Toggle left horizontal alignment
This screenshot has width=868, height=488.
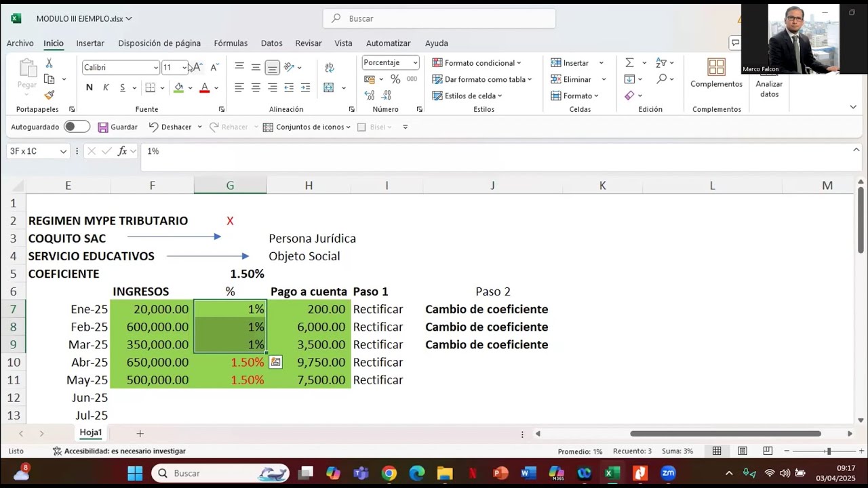click(239, 87)
